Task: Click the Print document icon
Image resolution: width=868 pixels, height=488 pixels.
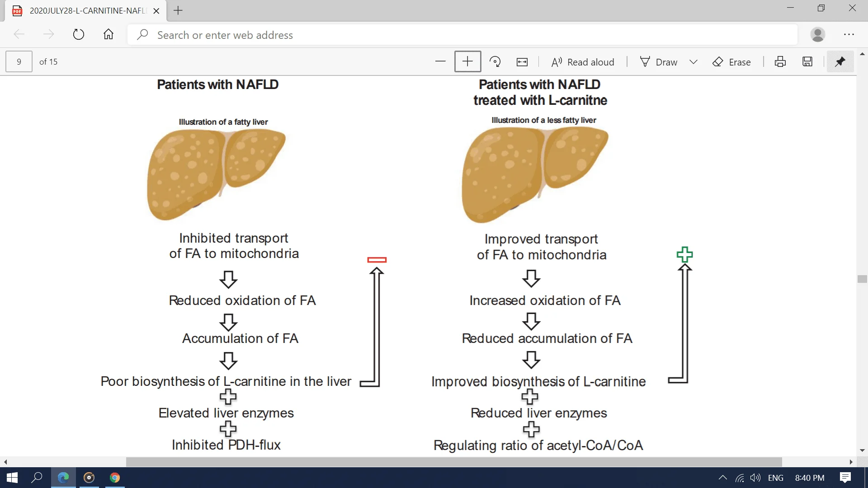Action: pos(781,62)
